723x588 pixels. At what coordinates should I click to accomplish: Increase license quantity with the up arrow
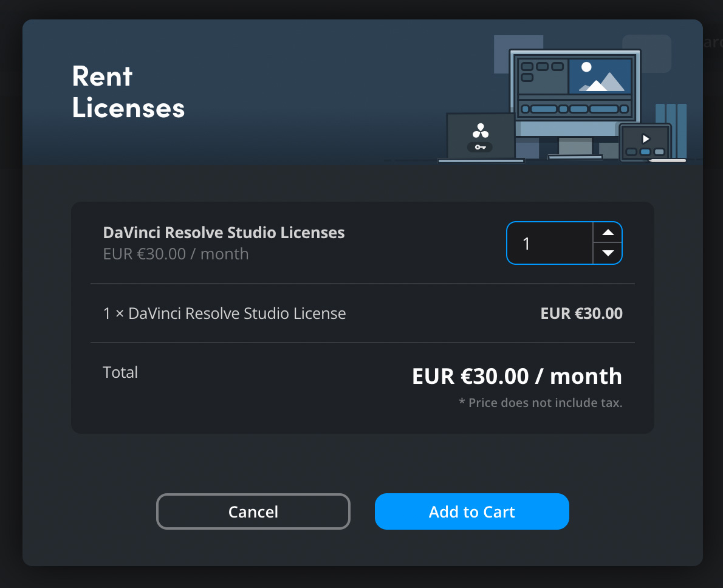608,233
